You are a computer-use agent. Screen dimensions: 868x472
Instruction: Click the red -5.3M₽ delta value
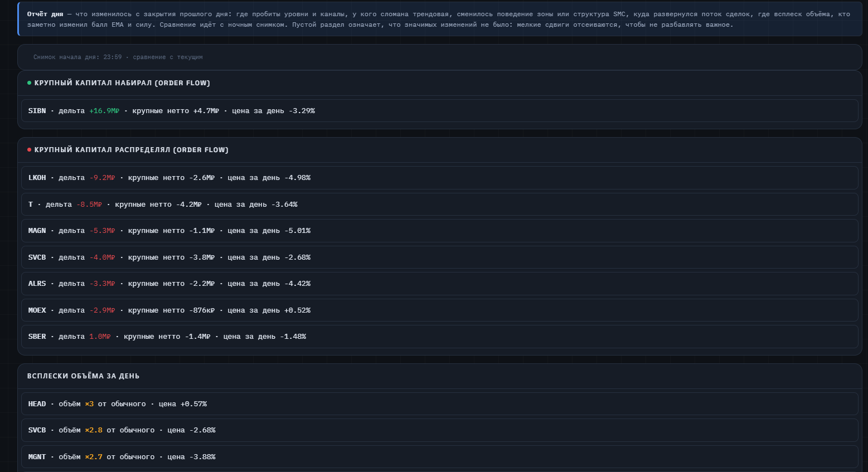click(x=102, y=231)
